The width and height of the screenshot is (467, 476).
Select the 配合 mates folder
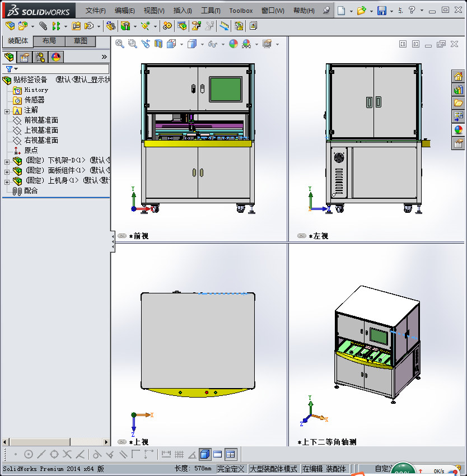point(31,190)
